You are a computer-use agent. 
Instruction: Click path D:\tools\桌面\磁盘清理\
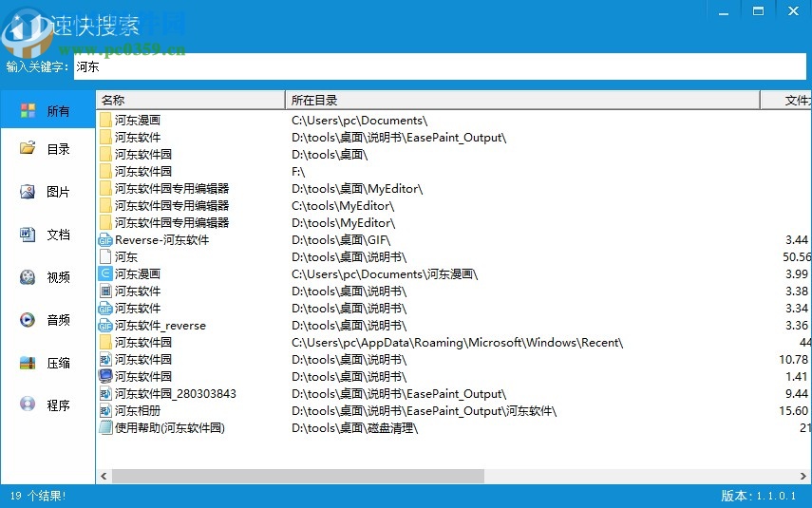[355, 427]
